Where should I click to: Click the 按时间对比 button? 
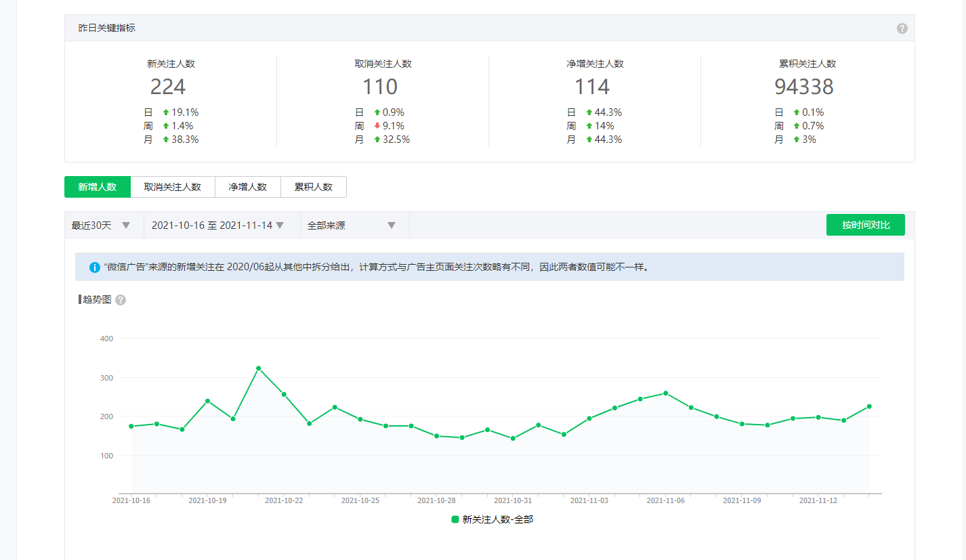pyautogui.click(x=866, y=225)
